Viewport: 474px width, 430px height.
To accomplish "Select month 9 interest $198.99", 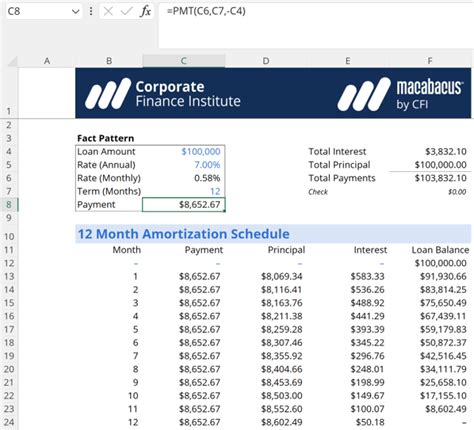I will click(x=367, y=382).
